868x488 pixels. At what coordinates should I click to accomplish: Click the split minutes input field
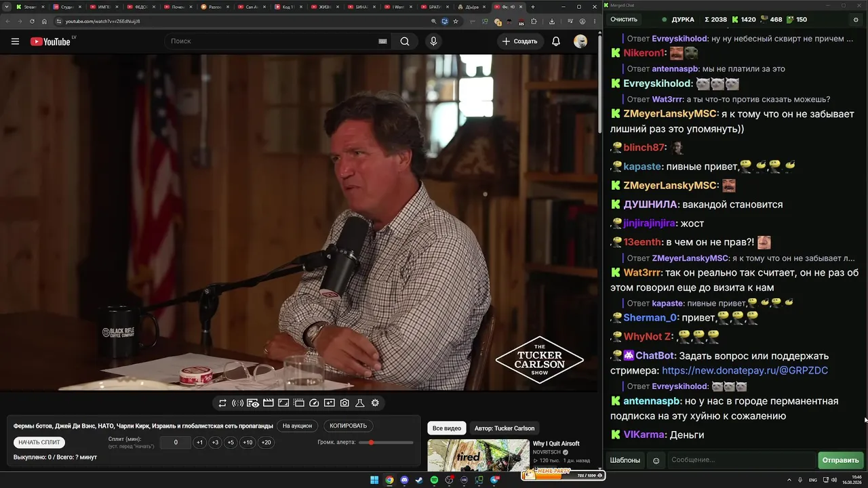click(x=176, y=443)
